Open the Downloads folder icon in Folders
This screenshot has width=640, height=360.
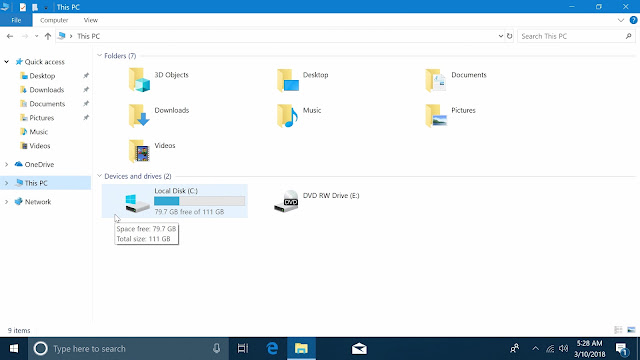(x=139, y=115)
